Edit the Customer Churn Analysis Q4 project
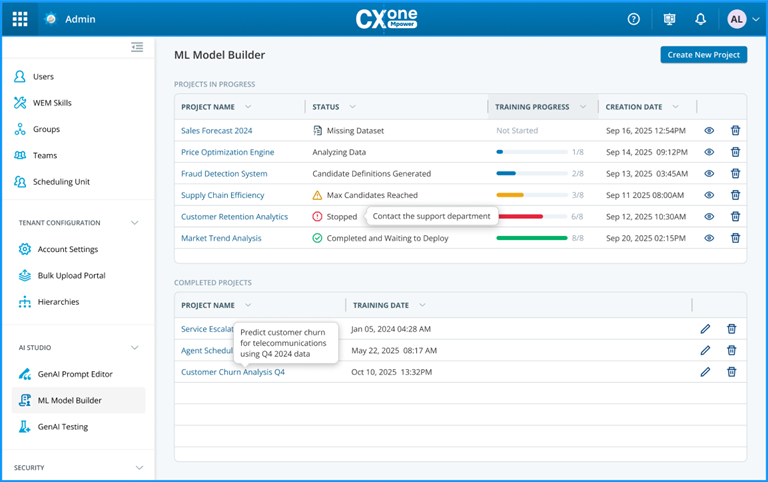Image resolution: width=768 pixels, height=482 pixels. click(705, 372)
